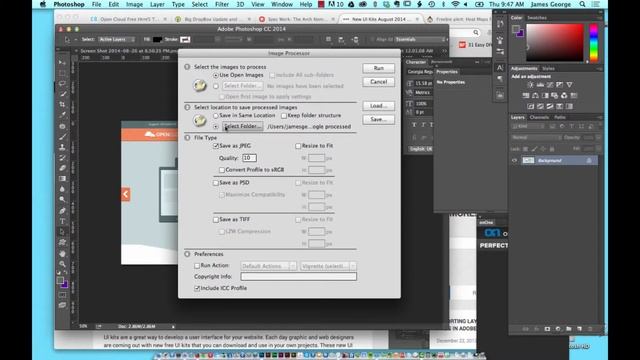Switch to the Channels tab

[x=539, y=118]
